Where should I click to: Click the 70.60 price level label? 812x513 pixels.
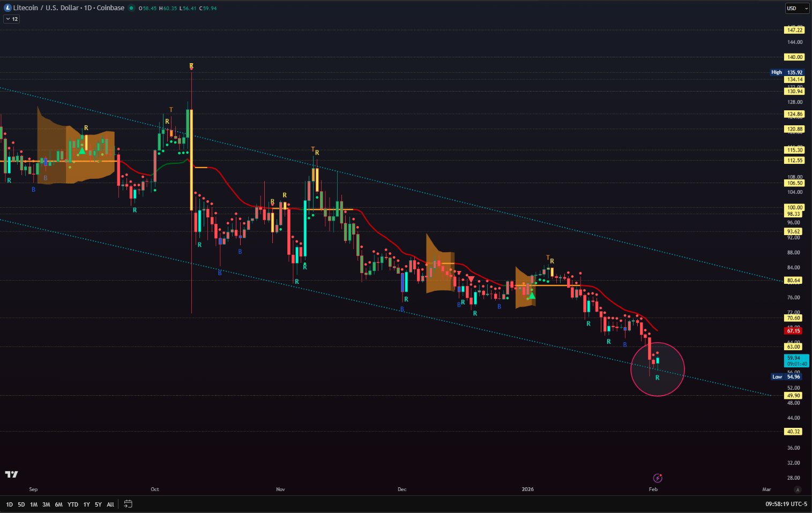[x=794, y=318]
